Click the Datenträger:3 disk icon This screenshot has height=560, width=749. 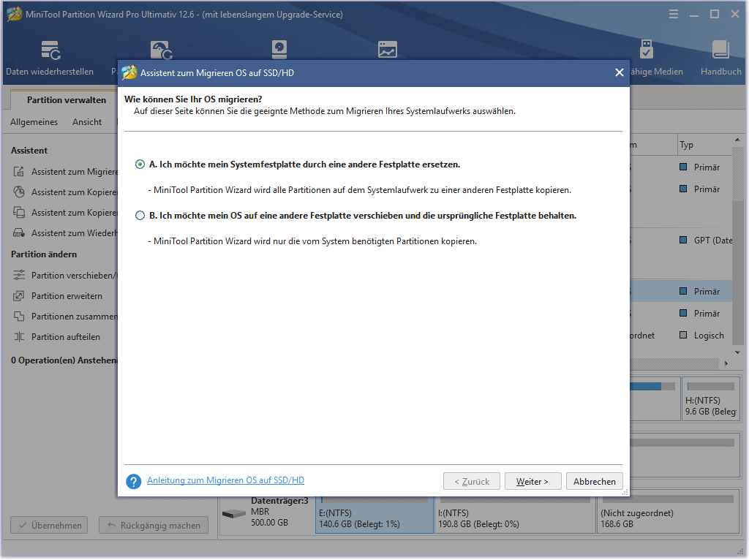tap(233, 514)
